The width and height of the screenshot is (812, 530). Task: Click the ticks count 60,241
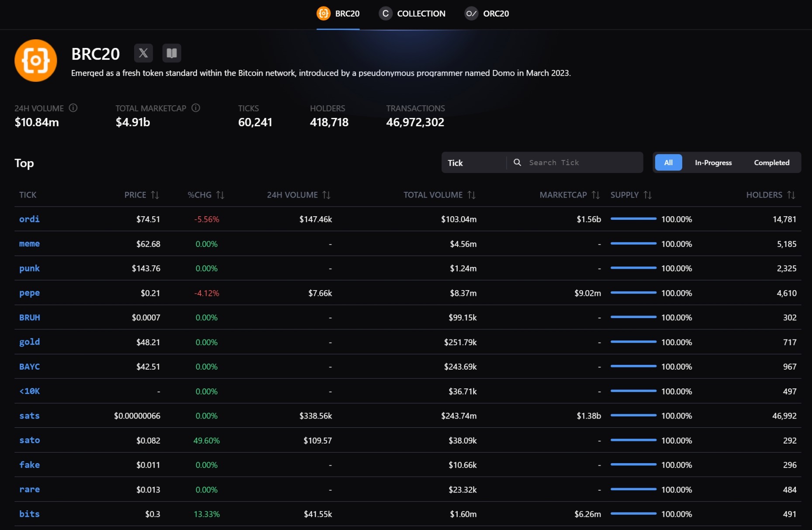255,122
